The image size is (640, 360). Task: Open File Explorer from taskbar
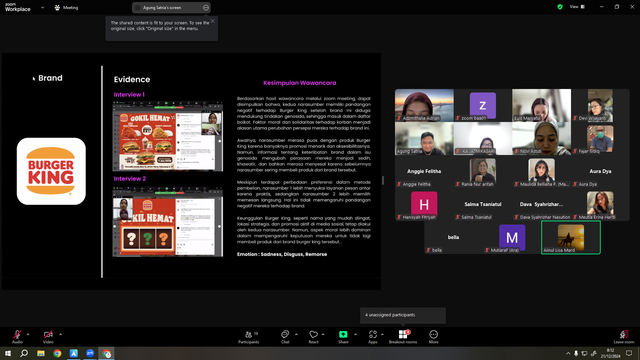tap(41, 353)
